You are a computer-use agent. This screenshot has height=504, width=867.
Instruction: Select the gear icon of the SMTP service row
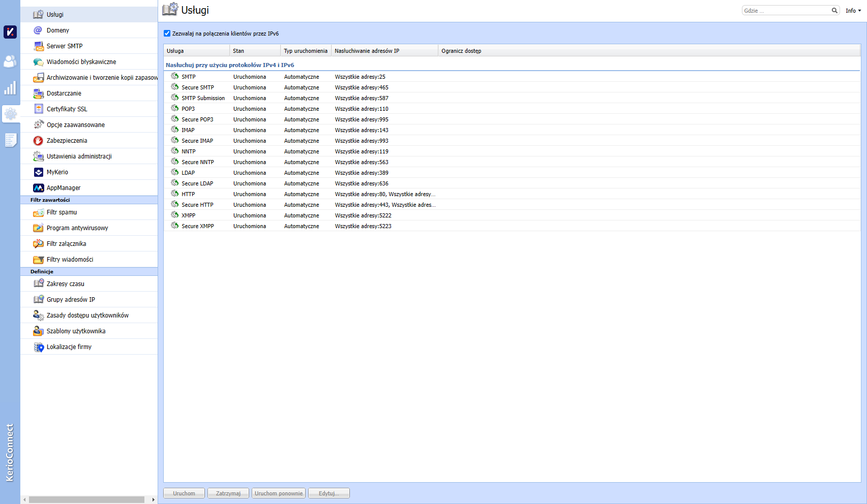pyautogui.click(x=175, y=76)
